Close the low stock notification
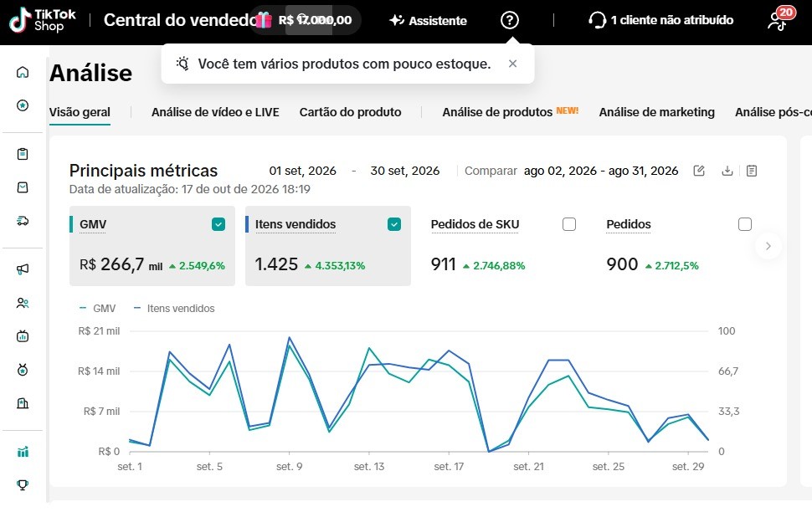 (x=512, y=64)
